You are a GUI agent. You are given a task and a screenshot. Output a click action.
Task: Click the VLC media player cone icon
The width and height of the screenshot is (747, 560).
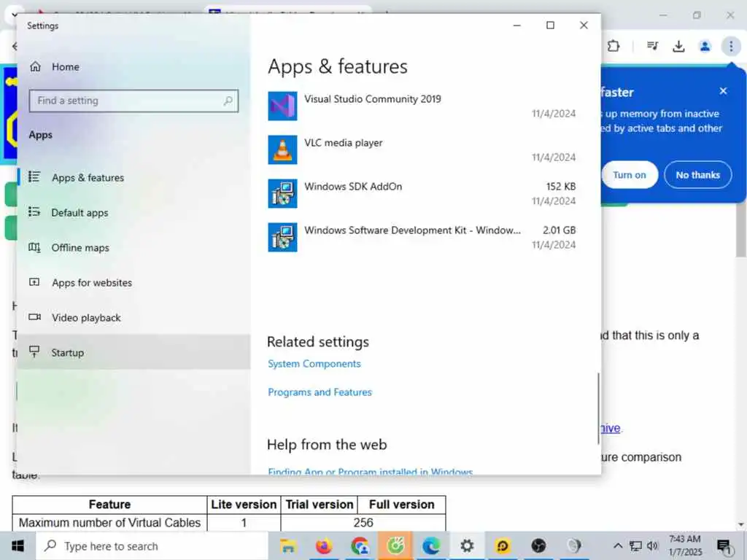[x=282, y=150]
